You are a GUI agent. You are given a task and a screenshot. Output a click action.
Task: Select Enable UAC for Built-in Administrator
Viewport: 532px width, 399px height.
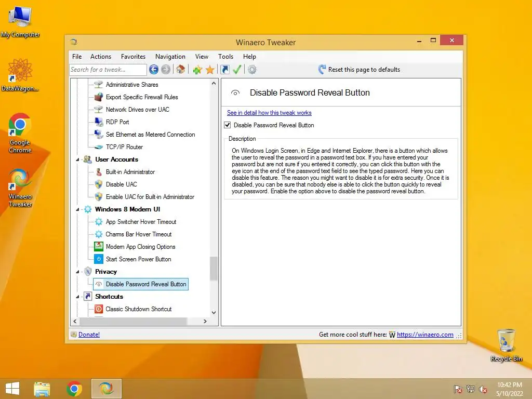pyautogui.click(x=150, y=197)
